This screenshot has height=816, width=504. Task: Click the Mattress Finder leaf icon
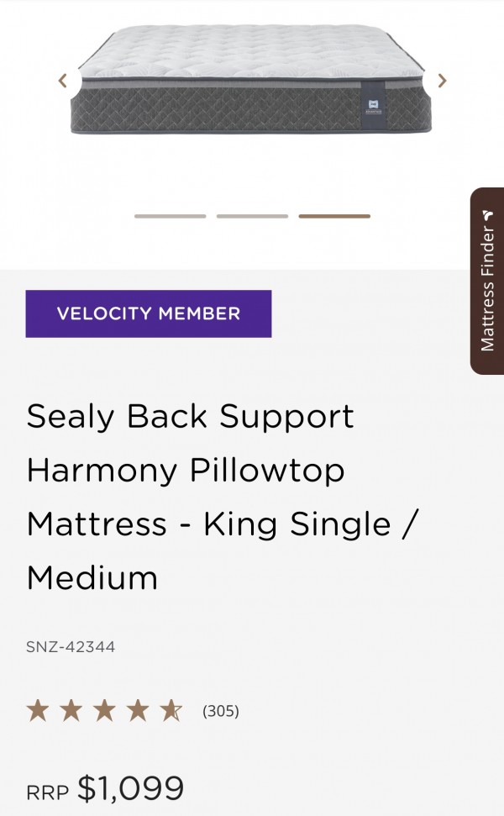tap(487, 215)
